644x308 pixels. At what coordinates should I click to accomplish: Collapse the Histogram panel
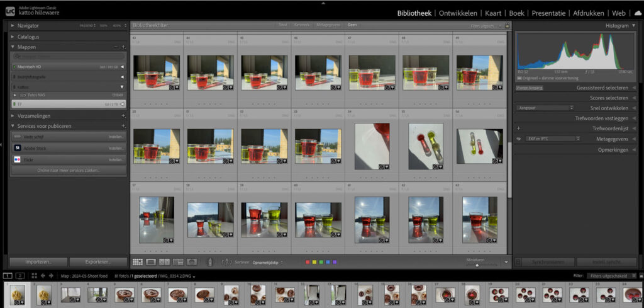point(634,25)
